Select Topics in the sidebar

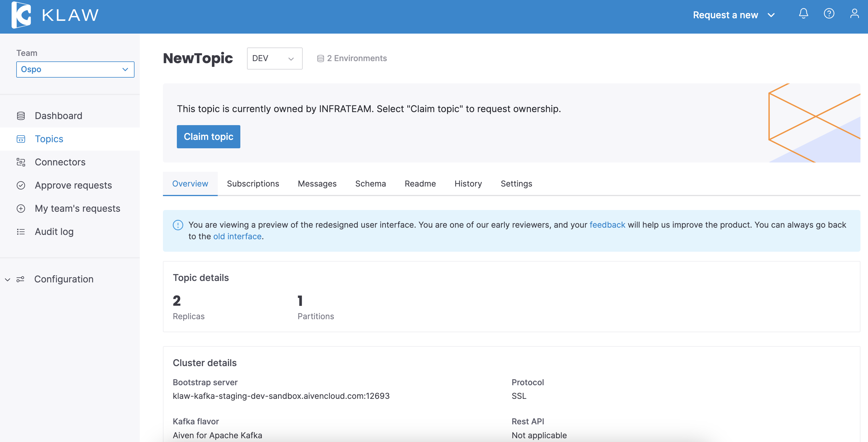pos(49,139)
